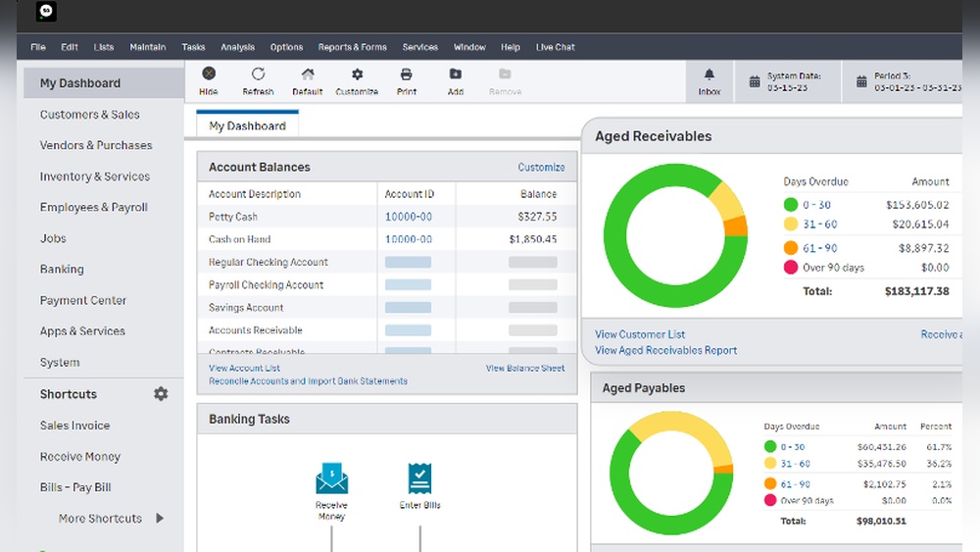This screenshot has width=980, height=552.
Task: Select My Dashboard in the sidebar
Action: [x=104, y=83]
